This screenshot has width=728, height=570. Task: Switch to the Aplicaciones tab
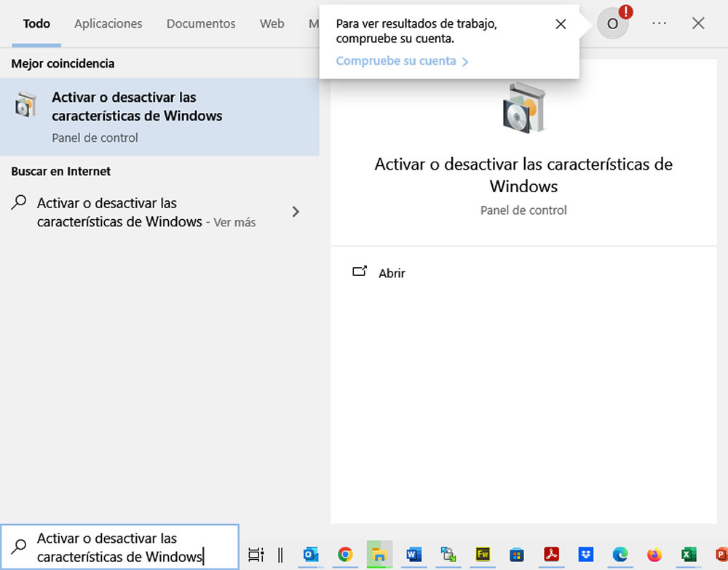(x=108, y=23)
